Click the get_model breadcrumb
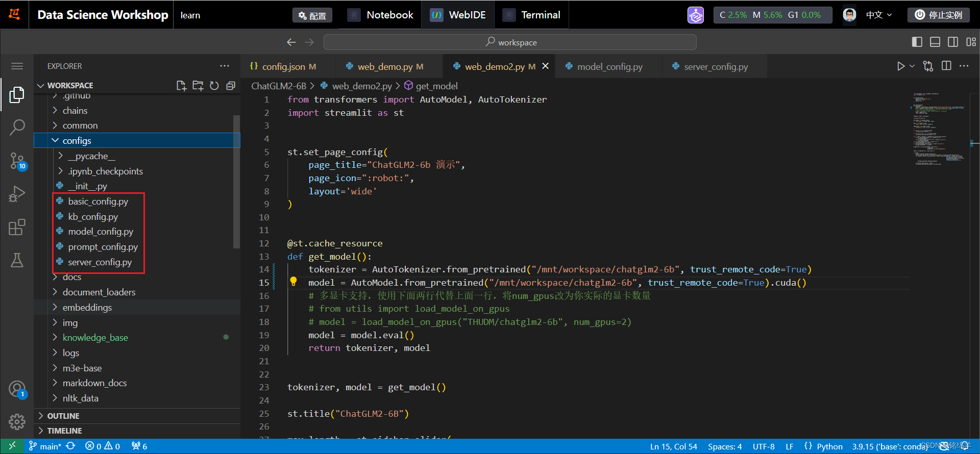Screen dimensions: 980x454 coord(431,86)
